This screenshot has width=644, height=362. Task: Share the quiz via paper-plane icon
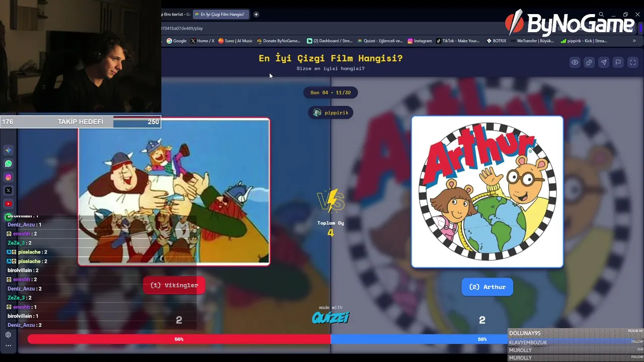(604, 62)
